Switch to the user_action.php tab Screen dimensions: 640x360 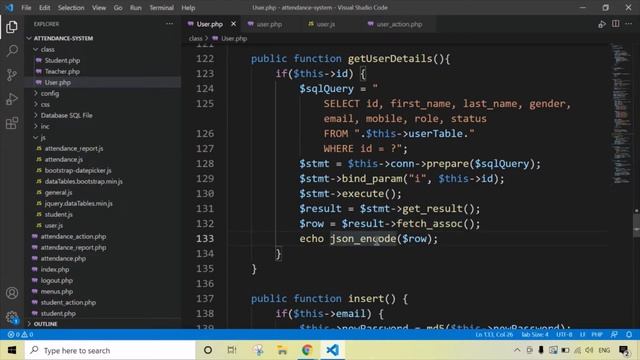(x=399, y=24)
